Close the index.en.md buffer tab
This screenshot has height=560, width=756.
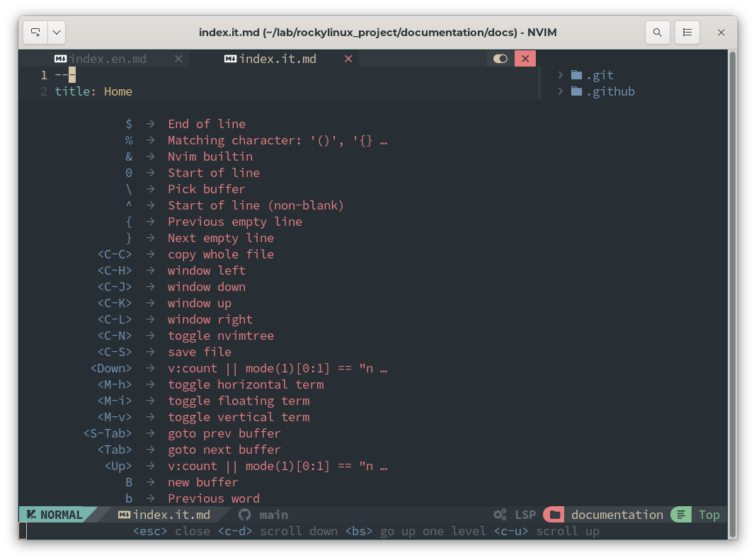click(x=178, y=59)
